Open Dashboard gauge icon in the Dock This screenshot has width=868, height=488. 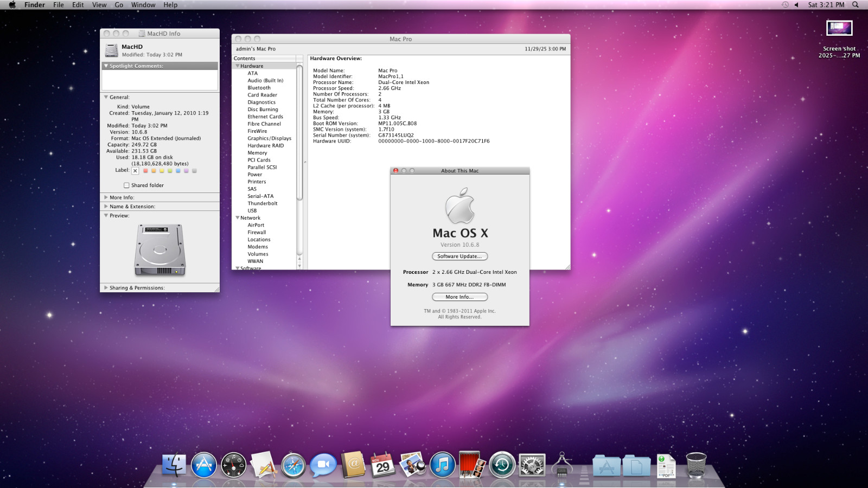[234, 465]
